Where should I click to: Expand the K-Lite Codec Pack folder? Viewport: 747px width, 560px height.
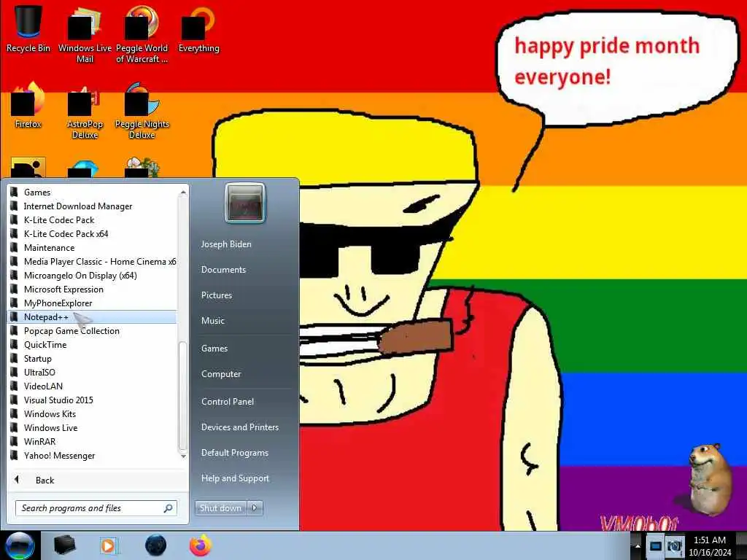[x=91, y=220]
